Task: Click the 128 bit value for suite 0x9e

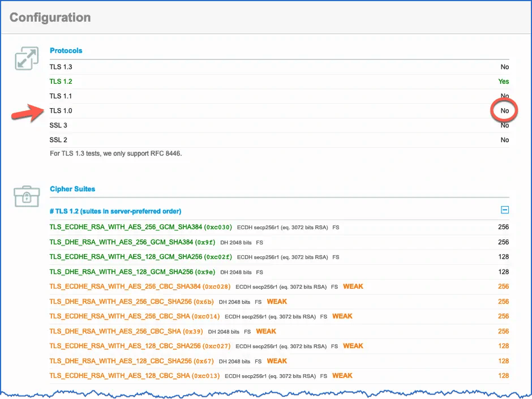Action: coord(504,272)
